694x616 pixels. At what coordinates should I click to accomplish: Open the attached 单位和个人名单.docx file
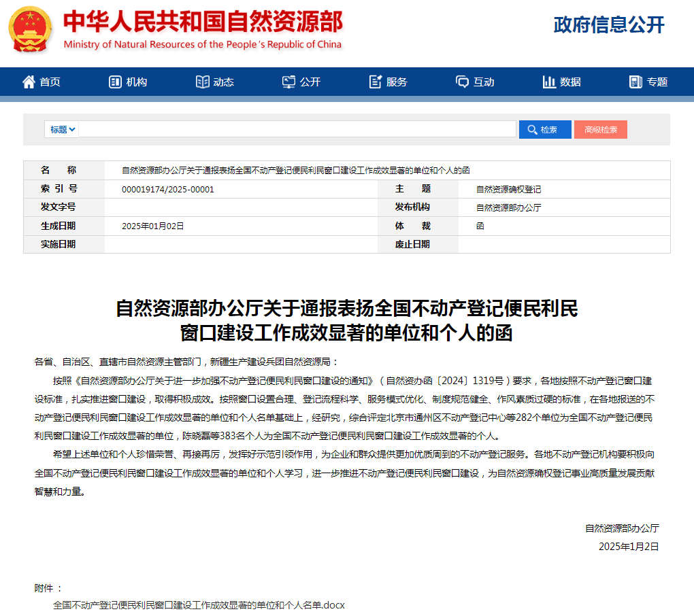point(199,605)
